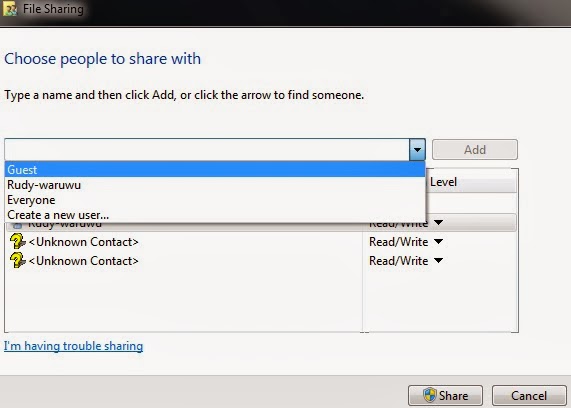The image size is (571, 408).
Task: Click the first Unknown Contact question-mark icon
Action: 17,242
